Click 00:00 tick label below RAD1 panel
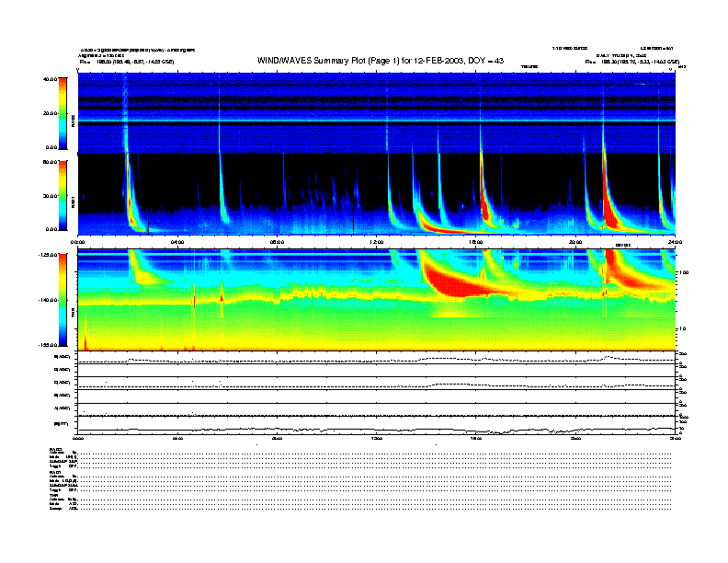Screen dimensions: 728x563 (77, 242)
